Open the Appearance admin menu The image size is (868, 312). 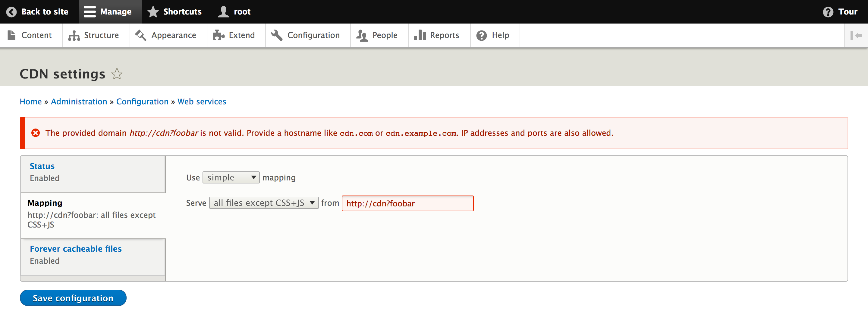click(x=166, y=35)
